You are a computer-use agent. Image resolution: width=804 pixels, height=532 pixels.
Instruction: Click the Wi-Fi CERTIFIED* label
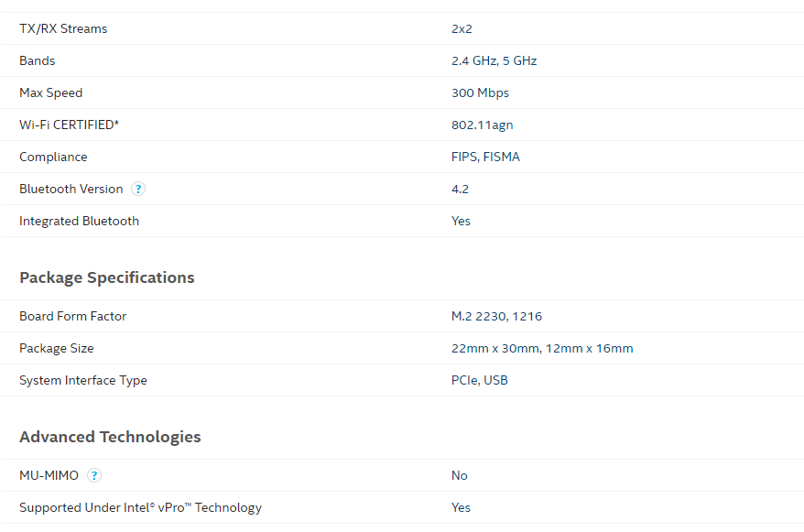(70, 125)
